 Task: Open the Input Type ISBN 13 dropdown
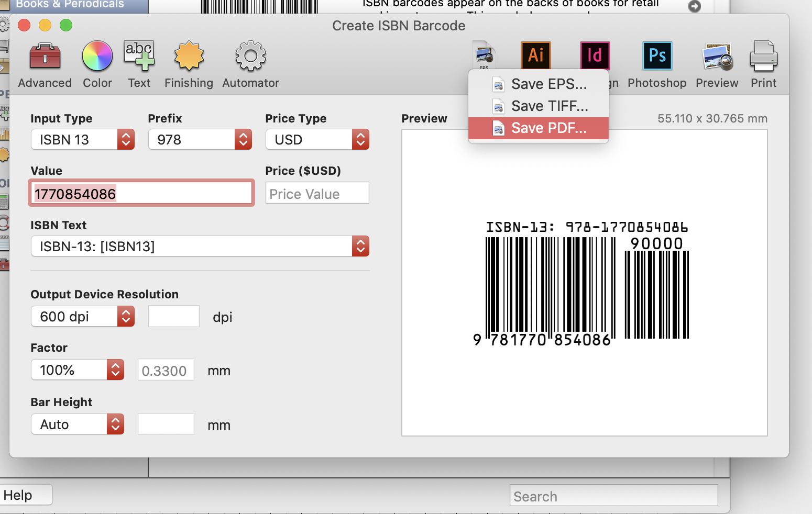coord(83,140)
